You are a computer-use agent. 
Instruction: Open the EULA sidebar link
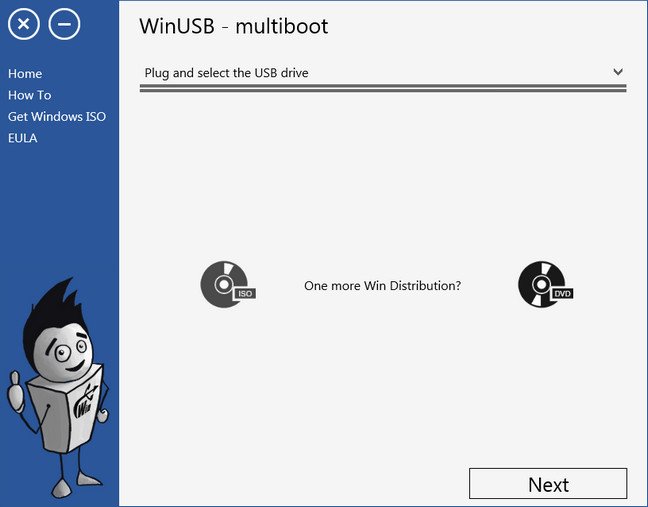pyautogui.click(x=23, y=138)
